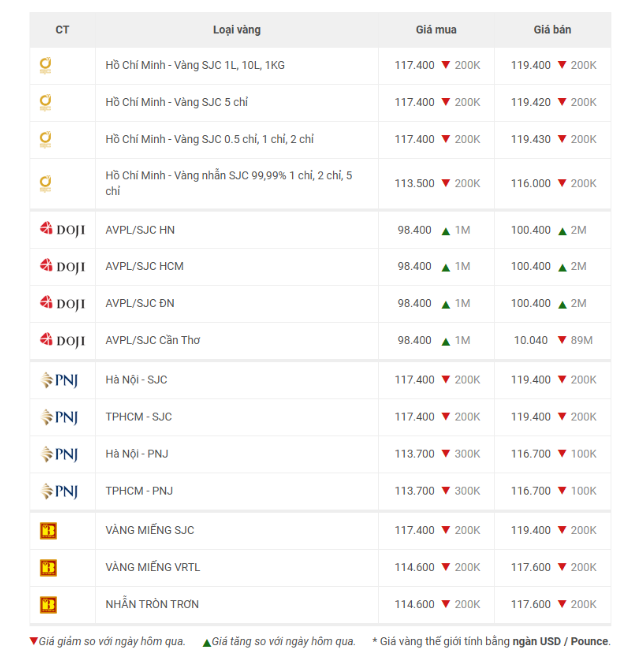Image resolution: width=638 pixels, height=668 pixels.
Task: Click sell price 117.600 for NHẪN TRÒN TRƠN
Action: [x=531, y=605]
